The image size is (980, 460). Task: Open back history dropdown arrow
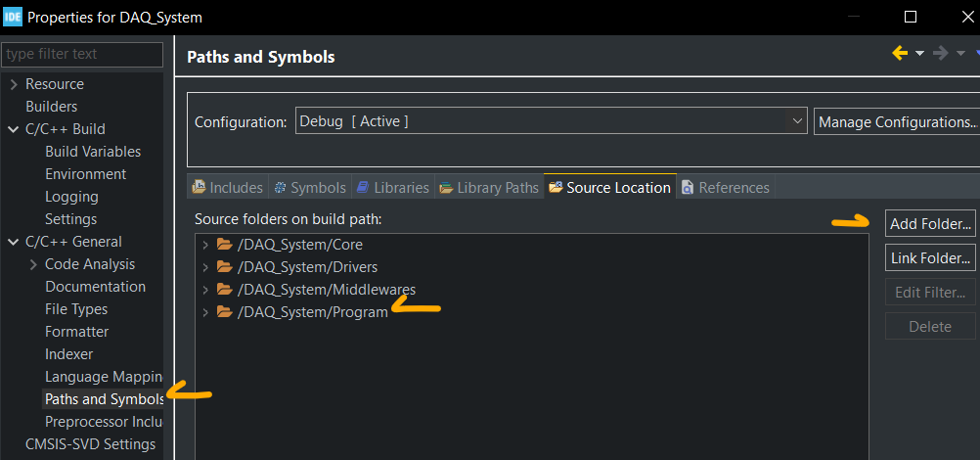[919, 54]
